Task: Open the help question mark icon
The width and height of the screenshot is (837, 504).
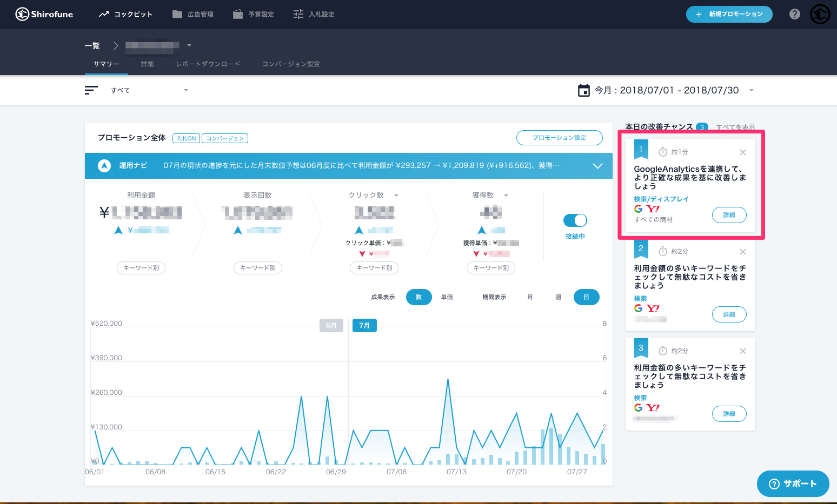Action: pyautogui.click(x=795, y=14)
